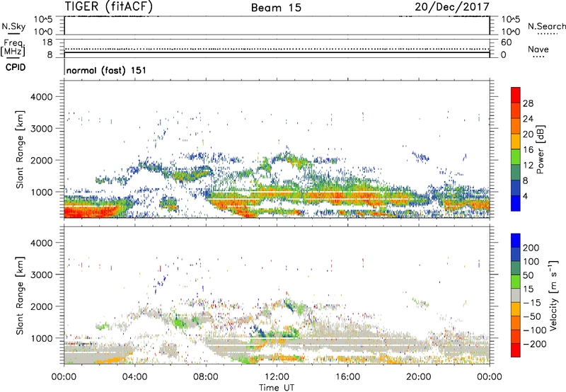Viewport: 566px width, 392px height.
Task: Click the red bottom of velocity colorbar
Action: (x=516, y=350)
